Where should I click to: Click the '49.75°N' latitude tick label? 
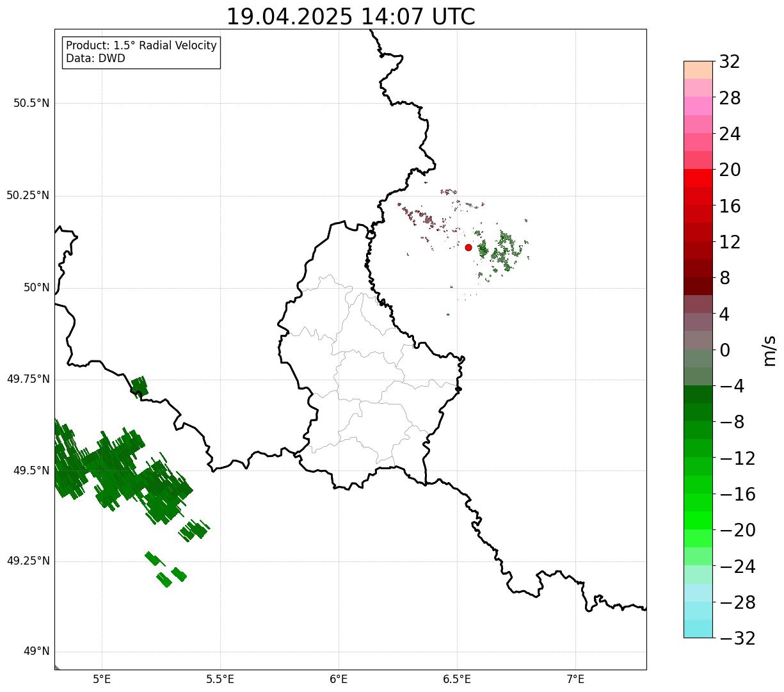pos(28,379)
